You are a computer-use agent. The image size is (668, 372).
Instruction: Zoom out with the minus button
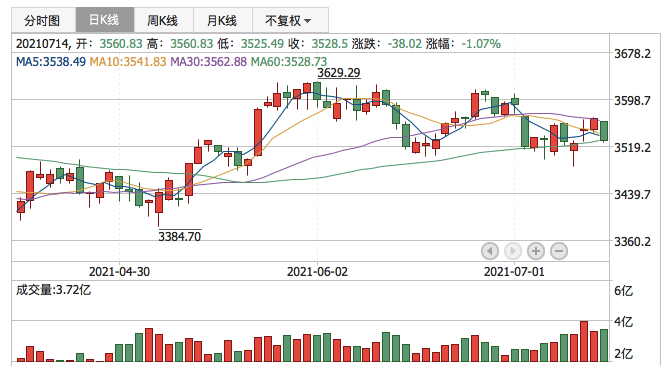tap(559, 251)
